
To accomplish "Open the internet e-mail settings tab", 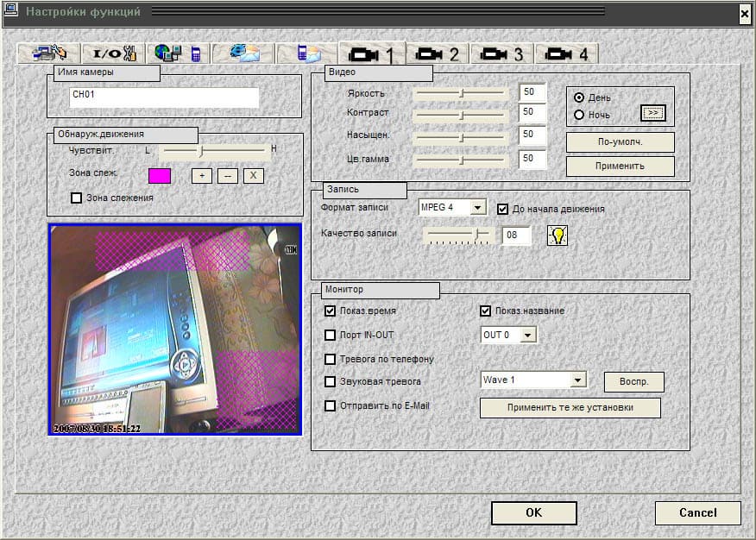I will tap(243, 53).
